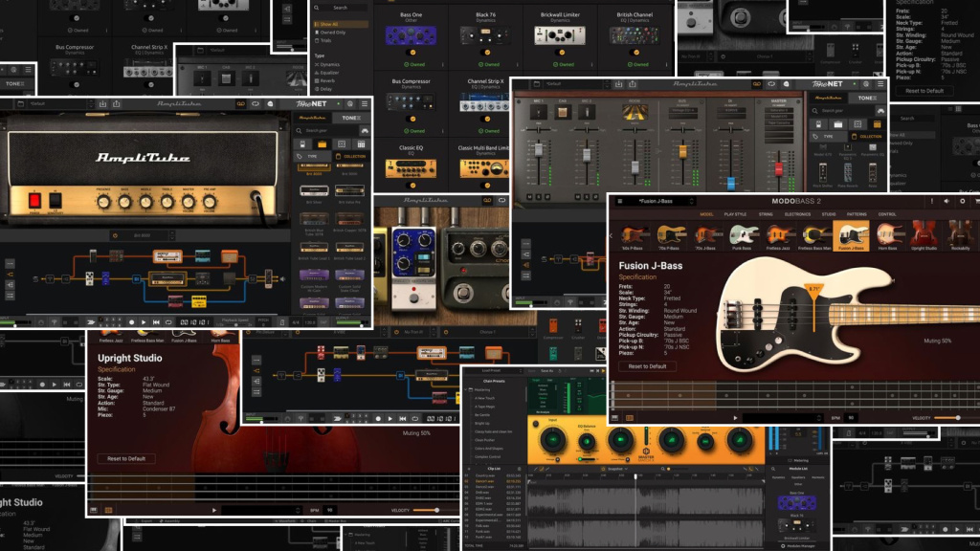The width and height of the screenshot is (980, 551).
Task: Toggle the Bass One module switch
Action: tap(411, 53)
